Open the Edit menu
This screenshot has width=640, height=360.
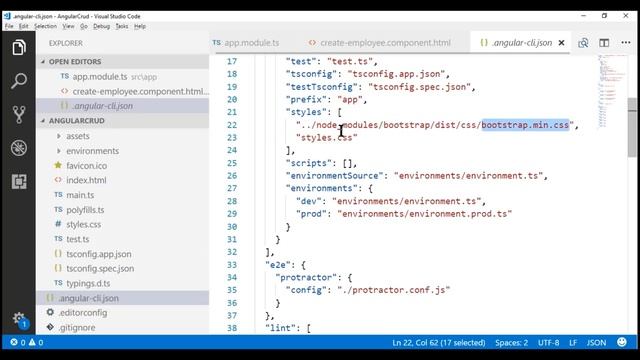(x=24, y=26)
